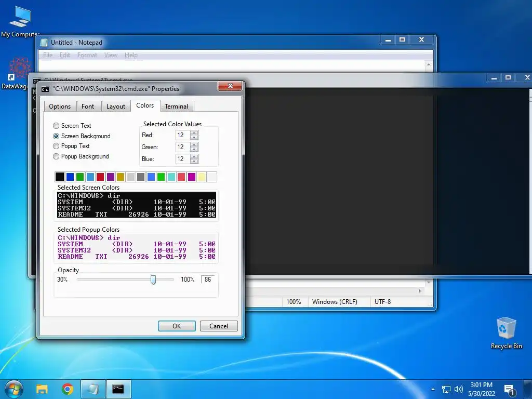Pick the white color swatch
The height and width of the screenshot is (399, 532).
(x=212, y=177)
